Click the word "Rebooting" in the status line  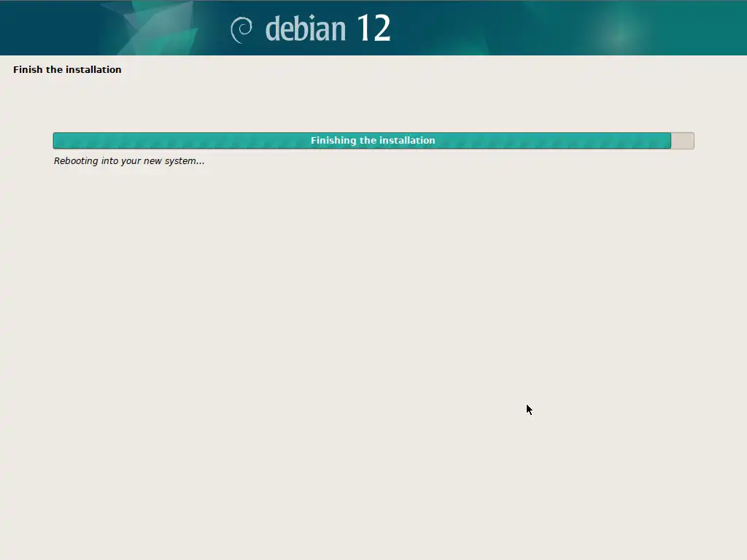pos(76,161)
